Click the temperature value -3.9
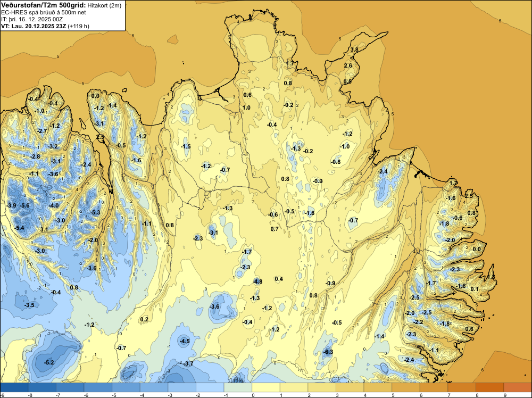 [11, 205]
